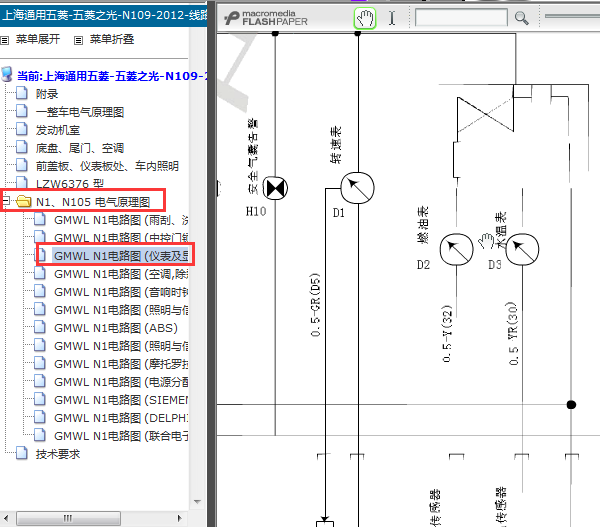Viewport: 600px width, 527px height.
Task: Open GMWL N1电路图 (ABS) item
Action: tap(116, 328)
